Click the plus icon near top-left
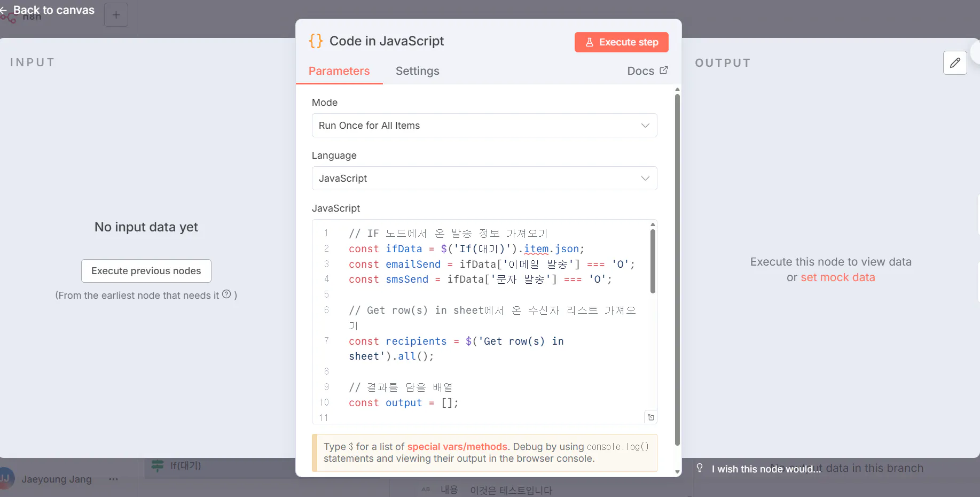 click(116, 15)
